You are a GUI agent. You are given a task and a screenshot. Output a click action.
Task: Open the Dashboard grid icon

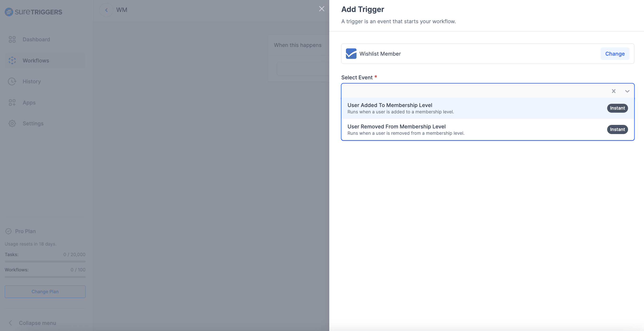12,39
